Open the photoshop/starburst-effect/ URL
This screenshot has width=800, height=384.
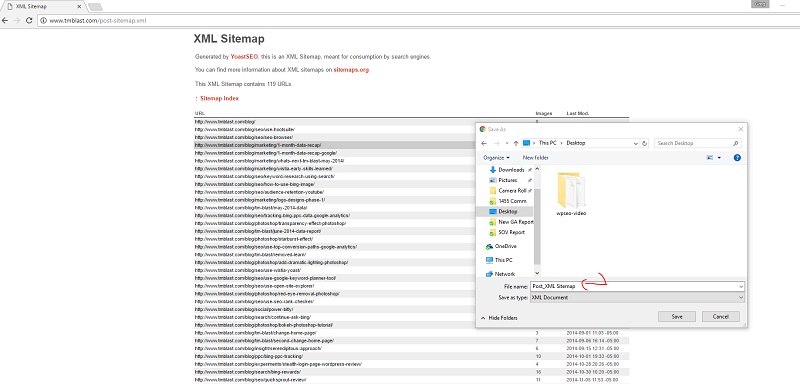(254, 239)
